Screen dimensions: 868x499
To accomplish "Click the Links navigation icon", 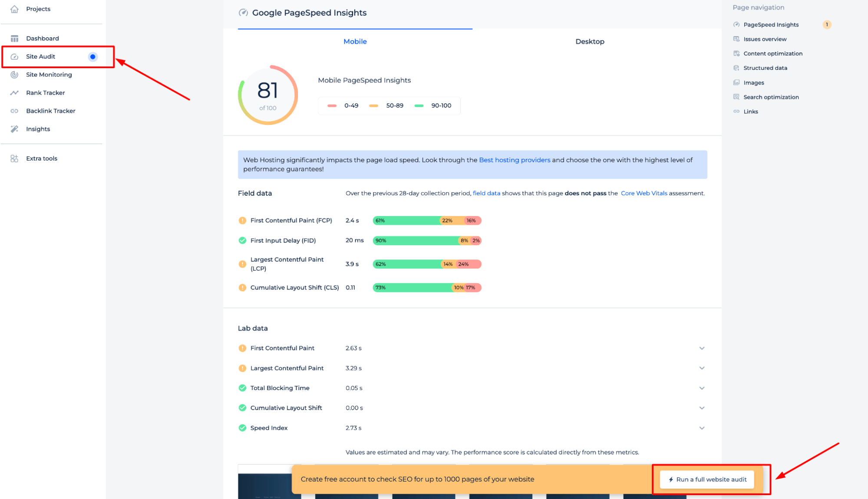I will click(736, 112).
